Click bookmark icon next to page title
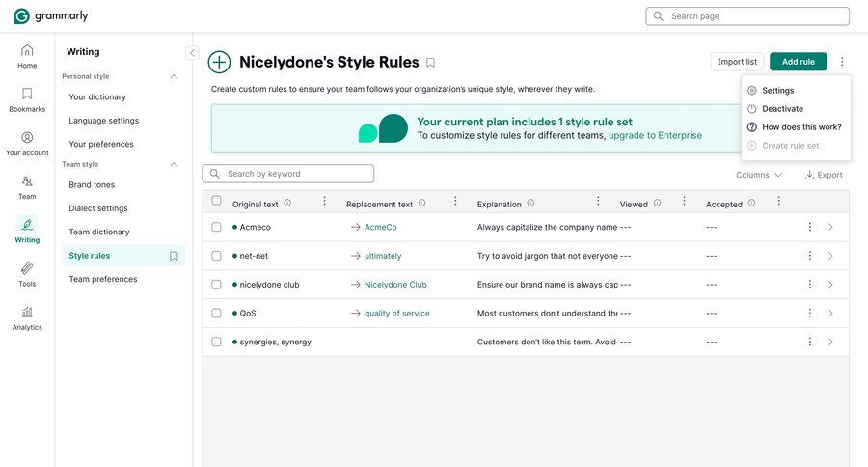 (430, 63)
